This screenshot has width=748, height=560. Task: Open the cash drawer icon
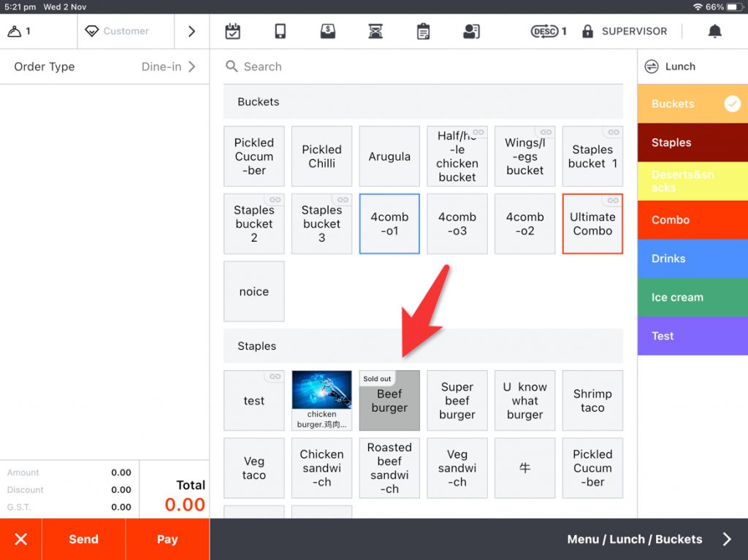point(328,31)
